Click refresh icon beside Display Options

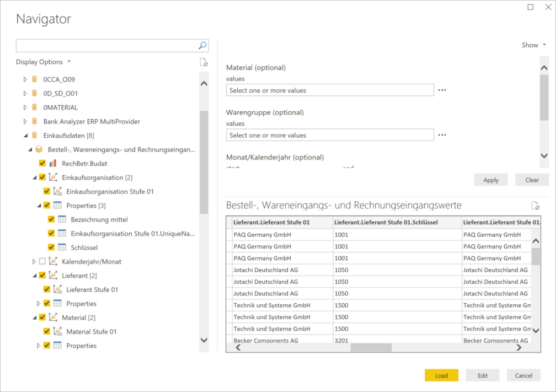click(204, 62)
